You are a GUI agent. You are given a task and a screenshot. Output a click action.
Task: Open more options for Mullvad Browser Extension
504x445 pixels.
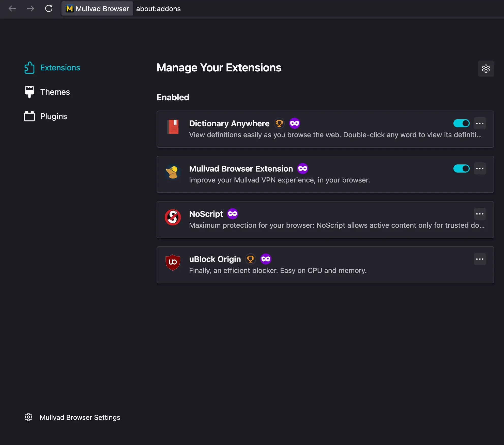tap(480, 169)
